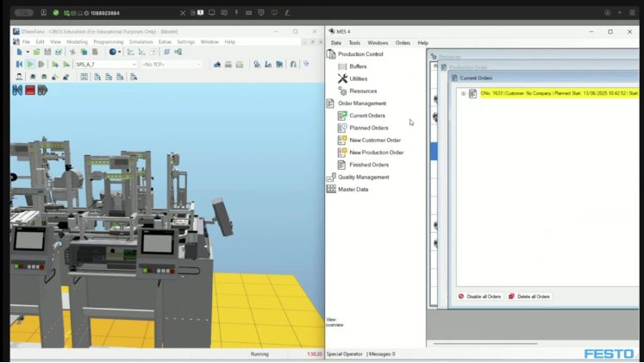Click the green Start simulation play icon
Screen dimensions: 644x363
click(30, 64)
